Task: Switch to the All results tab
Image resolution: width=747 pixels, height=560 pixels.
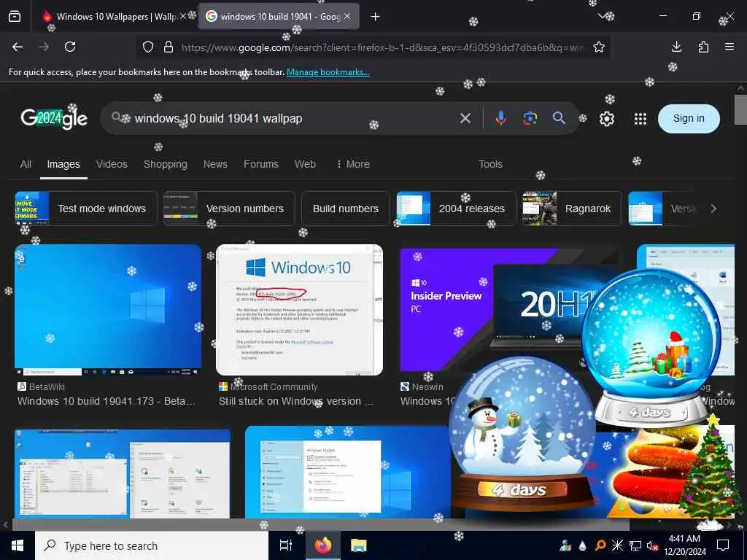Action: coord(26,164)
